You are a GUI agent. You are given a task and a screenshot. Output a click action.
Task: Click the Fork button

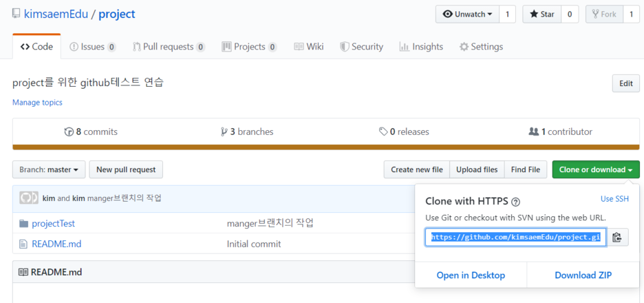(x=604, y=14)
